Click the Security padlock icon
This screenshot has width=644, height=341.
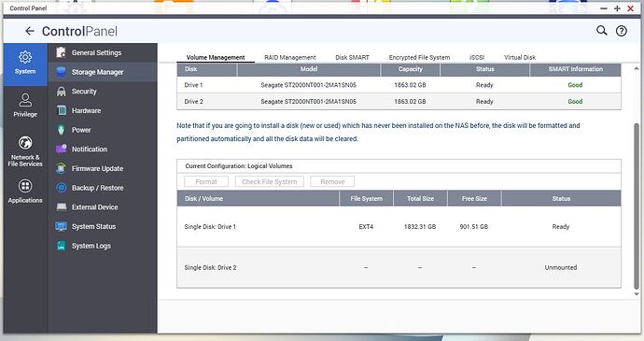62,91
